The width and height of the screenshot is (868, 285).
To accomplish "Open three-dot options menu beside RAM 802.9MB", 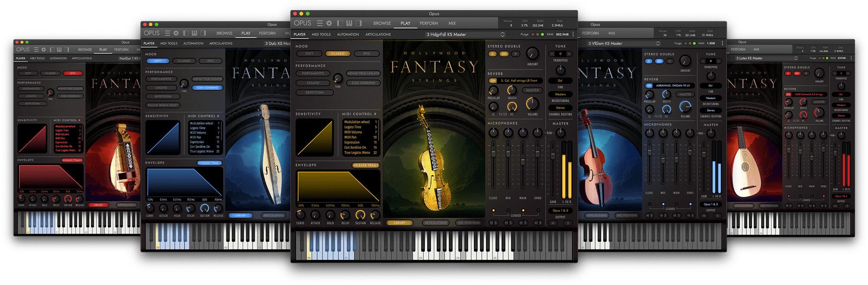I will pos(573,34).
